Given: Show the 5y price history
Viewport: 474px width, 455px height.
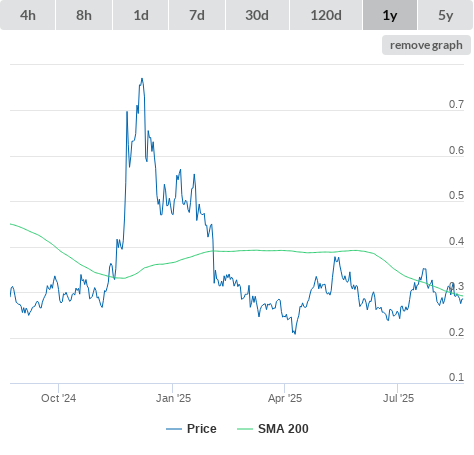Looking at the screenshot, I should click(x=445, y=15).
